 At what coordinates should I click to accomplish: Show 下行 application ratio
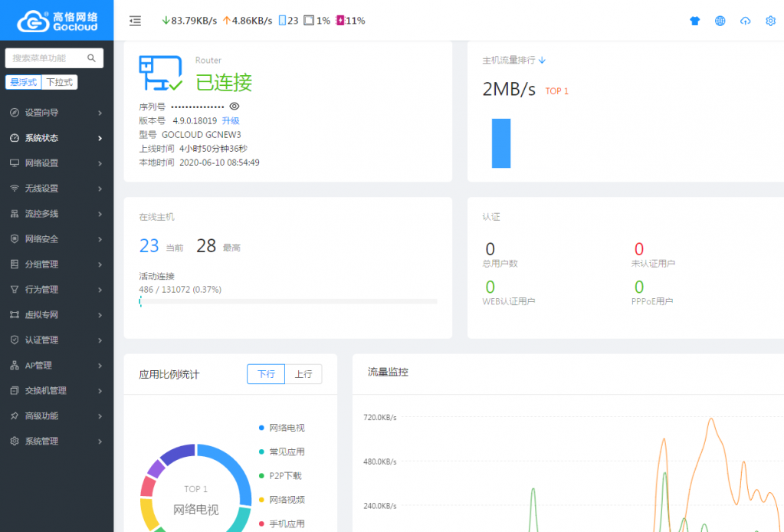pyautogui.click(x=266, y=374)
